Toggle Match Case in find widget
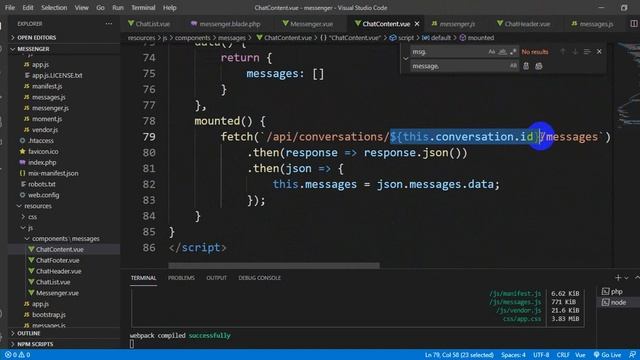 click(492, 52)
